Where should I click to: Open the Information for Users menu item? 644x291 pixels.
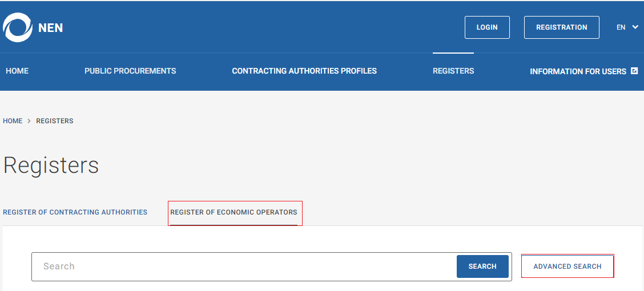click(578, 72)
